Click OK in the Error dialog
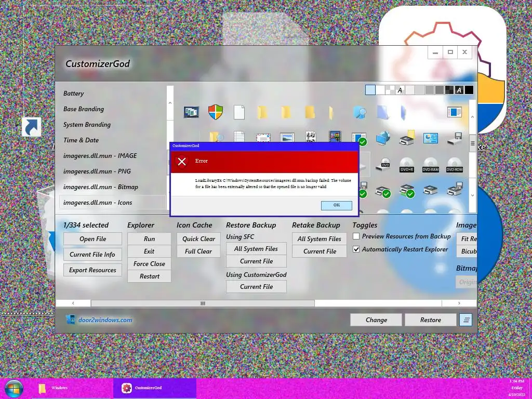Image resolution: width=532 pixels, height=399 pixels. click(336, 205)
